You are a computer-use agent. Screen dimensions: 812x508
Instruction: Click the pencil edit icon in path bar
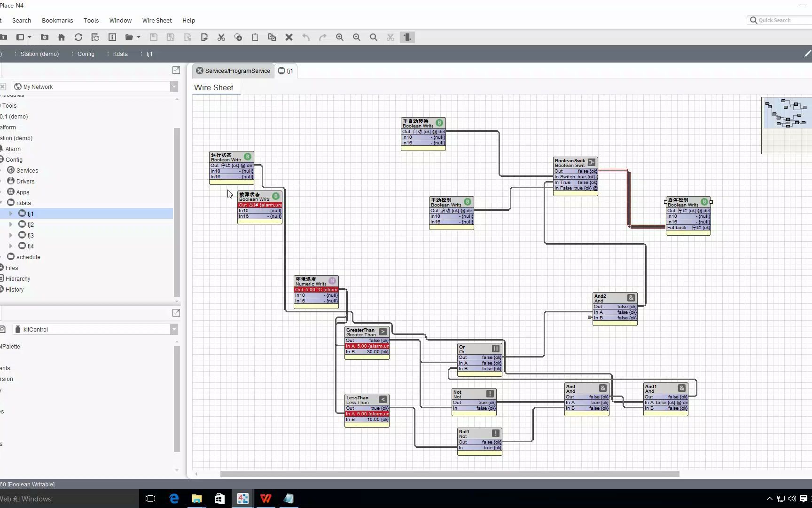[807, 54]
